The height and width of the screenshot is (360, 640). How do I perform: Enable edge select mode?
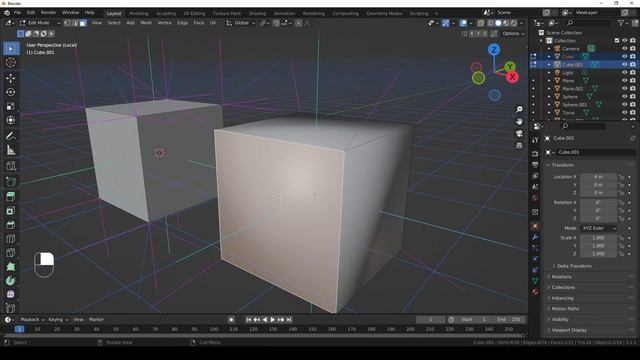(75, 23)
